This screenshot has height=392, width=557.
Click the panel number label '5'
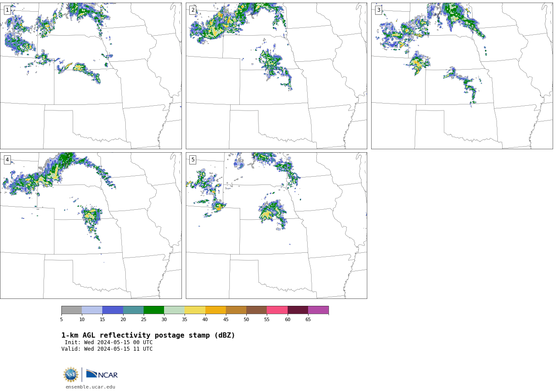tap(193, 160)
